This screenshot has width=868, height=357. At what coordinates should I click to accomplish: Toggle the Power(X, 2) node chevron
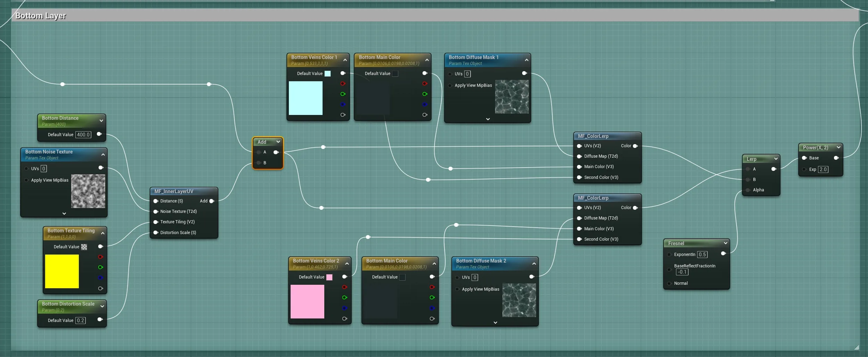tap(839, 147)
